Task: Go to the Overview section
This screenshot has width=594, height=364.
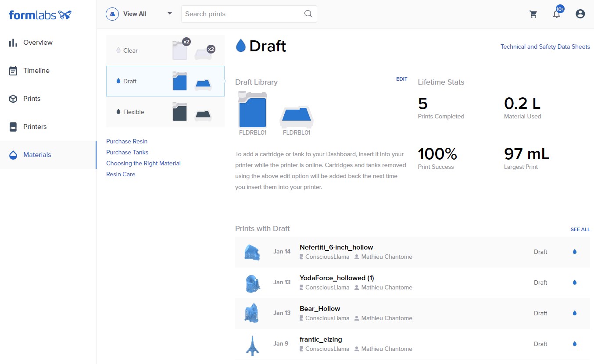Action: click(48, 43)
